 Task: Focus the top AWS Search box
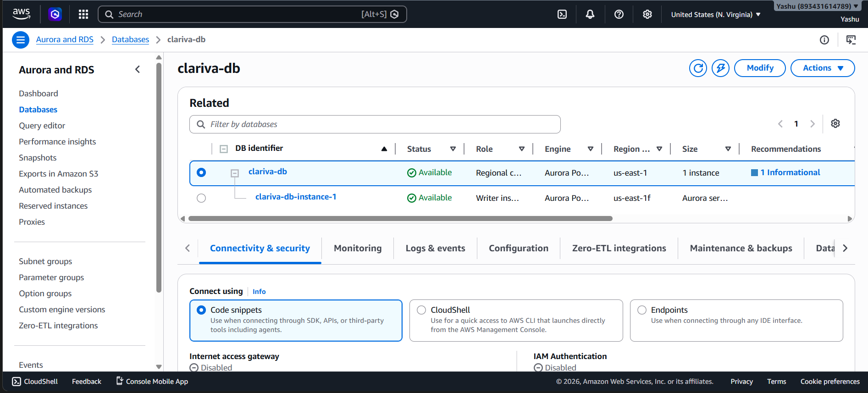pos(252,14)
